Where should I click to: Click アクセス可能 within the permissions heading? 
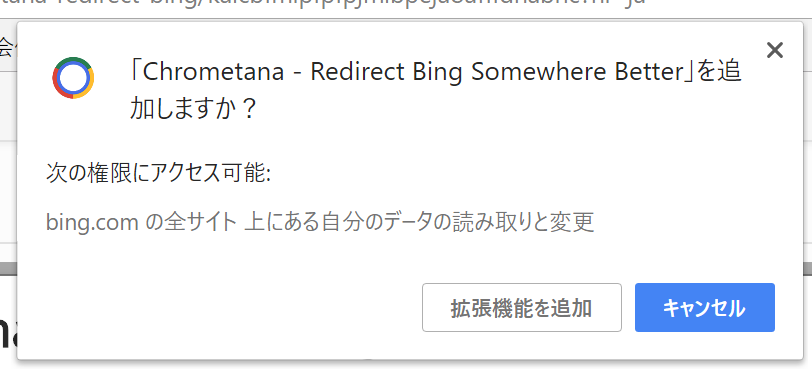pos(205,174)
